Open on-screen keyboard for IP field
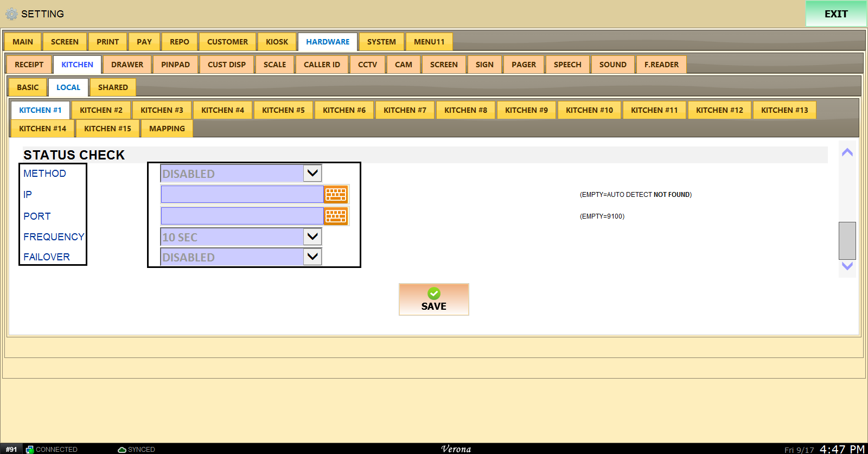The image size is (868, 454). pyautogui.click(x=336, y=194)
